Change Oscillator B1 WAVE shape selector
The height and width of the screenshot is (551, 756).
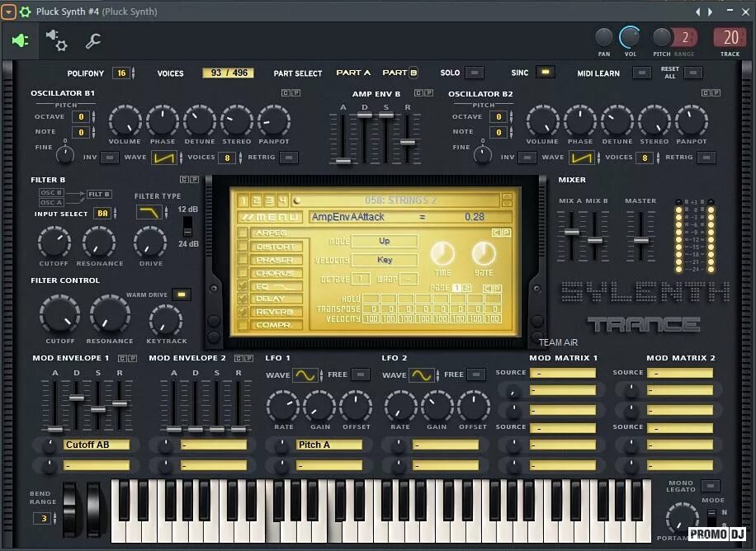point(164,158)
